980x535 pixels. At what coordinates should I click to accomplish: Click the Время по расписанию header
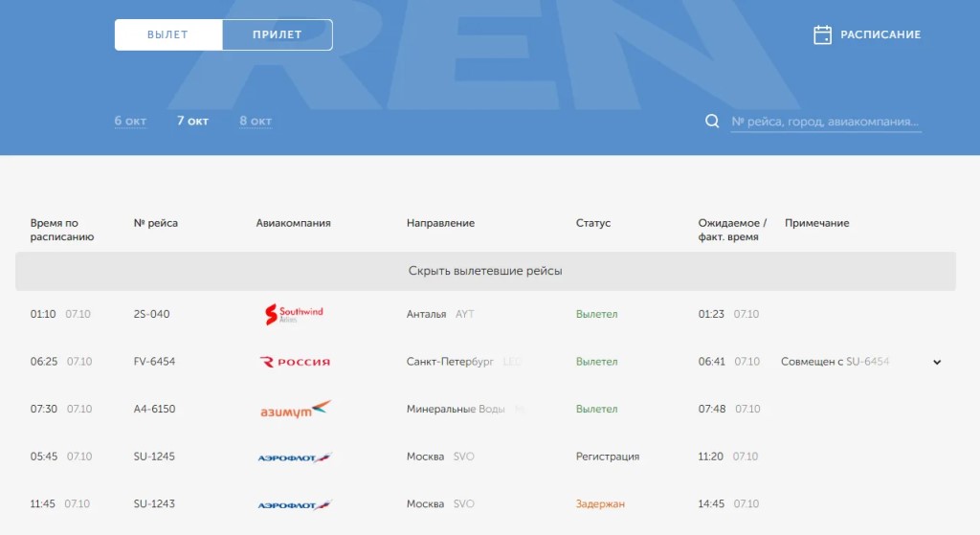click(x=62, y=230)
